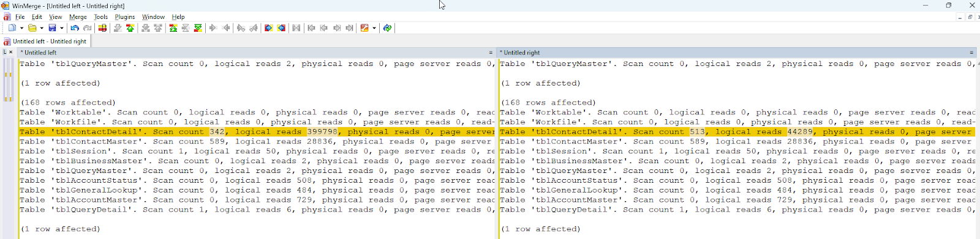
Task: Undo the last change
Action: click(x=75, y=28)
